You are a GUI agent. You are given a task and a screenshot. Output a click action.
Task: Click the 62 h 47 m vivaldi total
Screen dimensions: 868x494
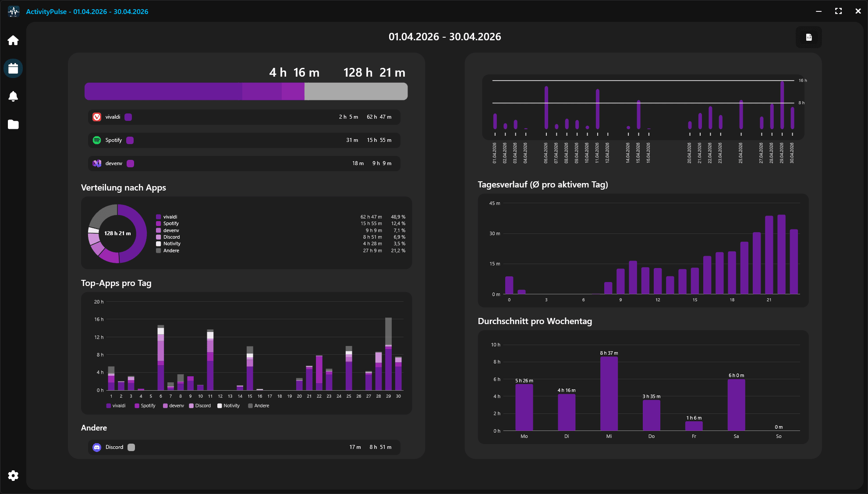pyautogui.click(x=379, y=117)
